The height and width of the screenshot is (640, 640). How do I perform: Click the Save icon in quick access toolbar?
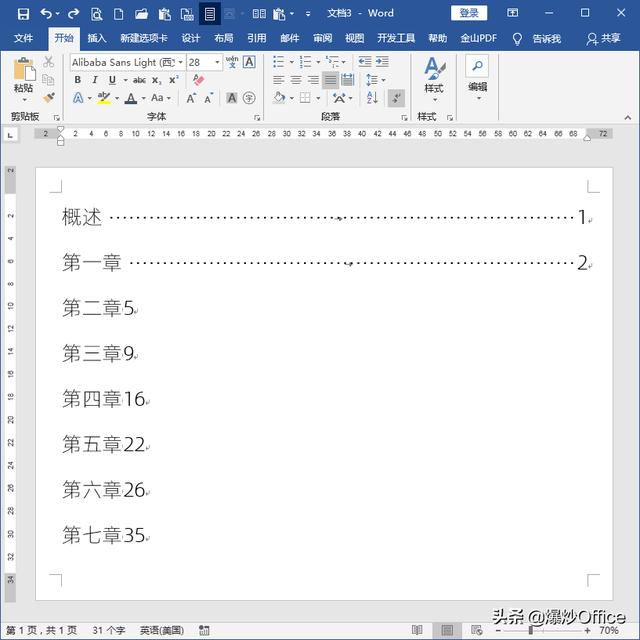click(23, 14)
